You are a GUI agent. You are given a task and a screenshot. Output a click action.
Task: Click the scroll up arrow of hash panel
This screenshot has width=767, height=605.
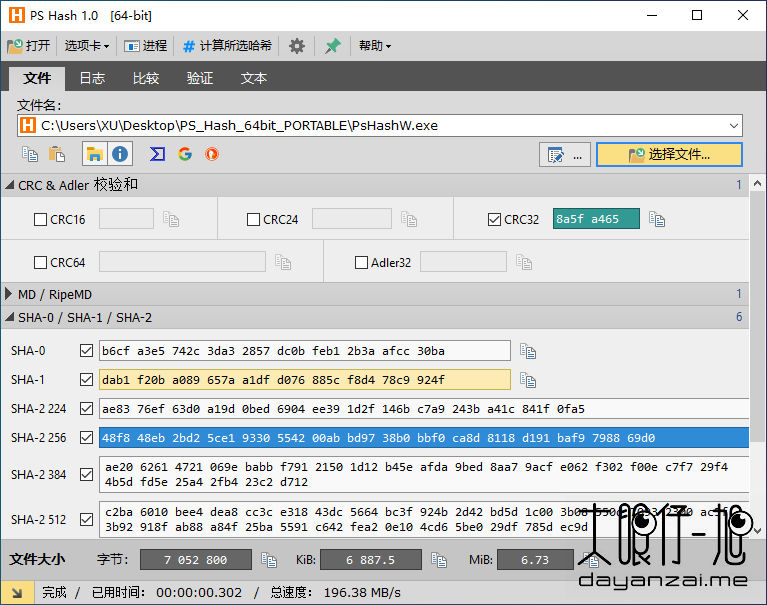coord(757,184)
